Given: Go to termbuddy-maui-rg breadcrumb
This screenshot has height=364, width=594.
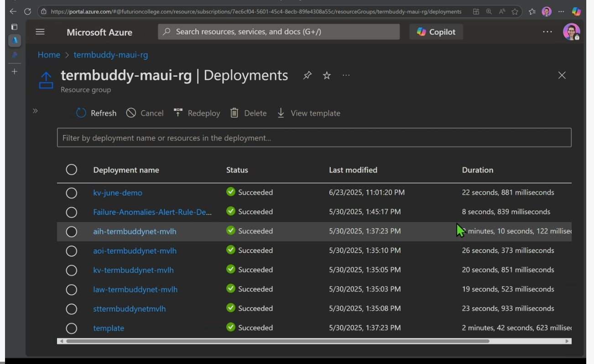Looking at the screenshot, I should pyautogui.click(x=111, y=55).
